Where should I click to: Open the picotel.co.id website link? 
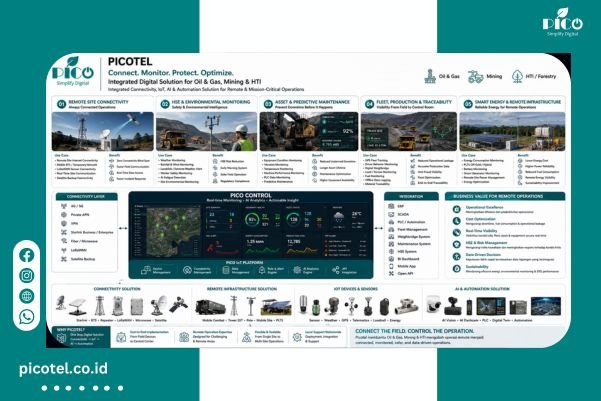[x=63, y=369]
